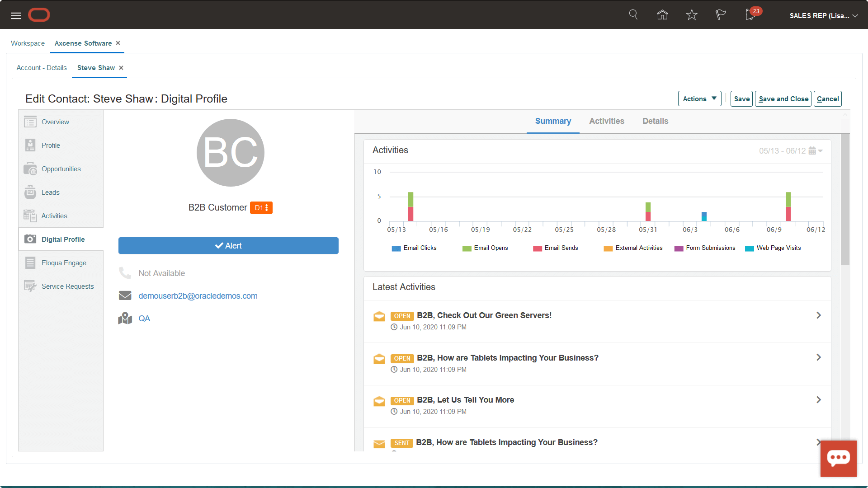Open the Service Requests section

67,286
